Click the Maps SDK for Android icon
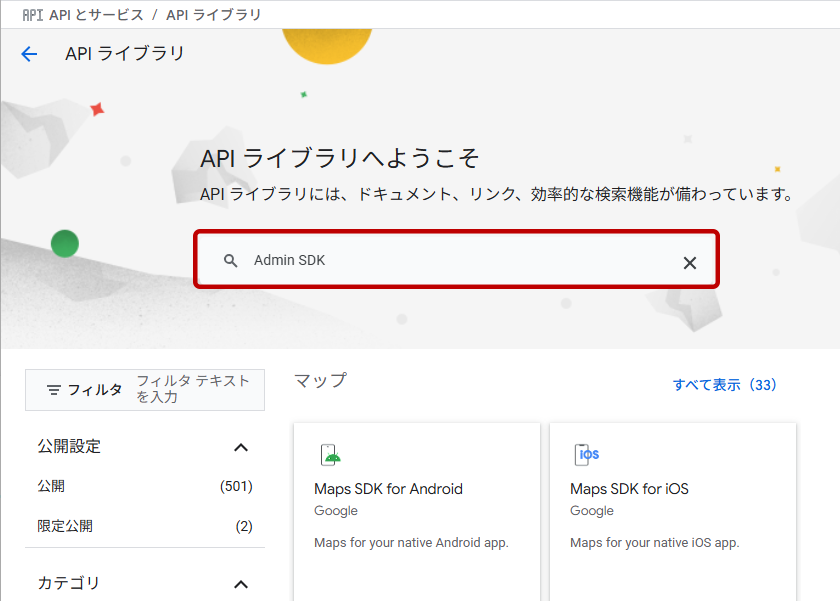 pos(331,455)
